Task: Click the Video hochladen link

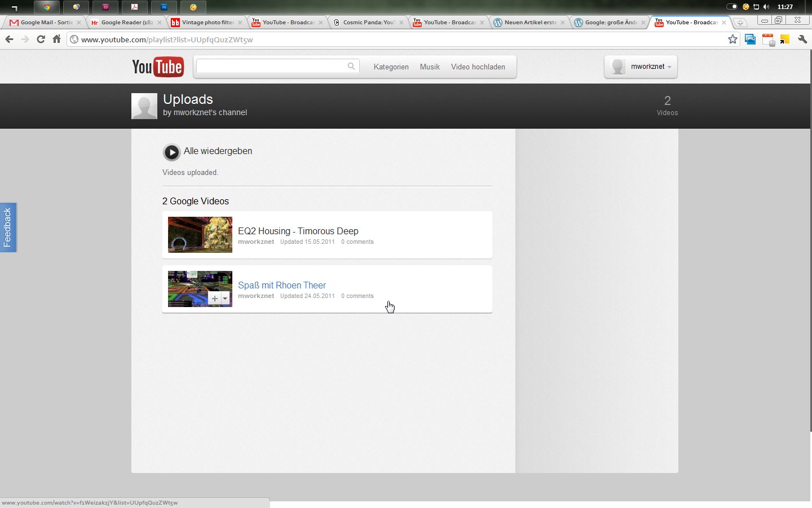Action: pyautogui.click(x=478, y=67)
